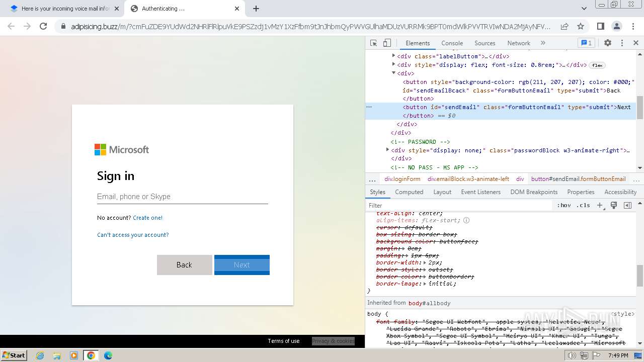Share this page icon
The width and height of the screenshot is (644, 362).
click(565, 26)
